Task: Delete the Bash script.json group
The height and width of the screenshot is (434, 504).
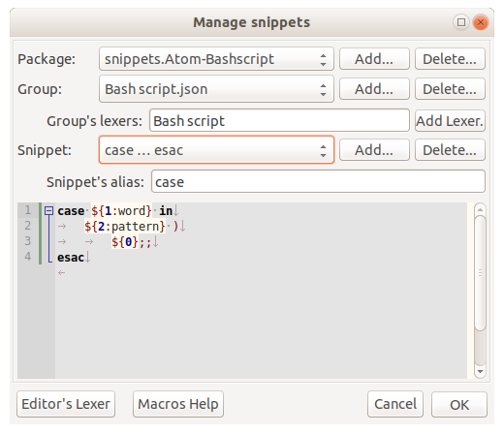Action: click(450, 89)
